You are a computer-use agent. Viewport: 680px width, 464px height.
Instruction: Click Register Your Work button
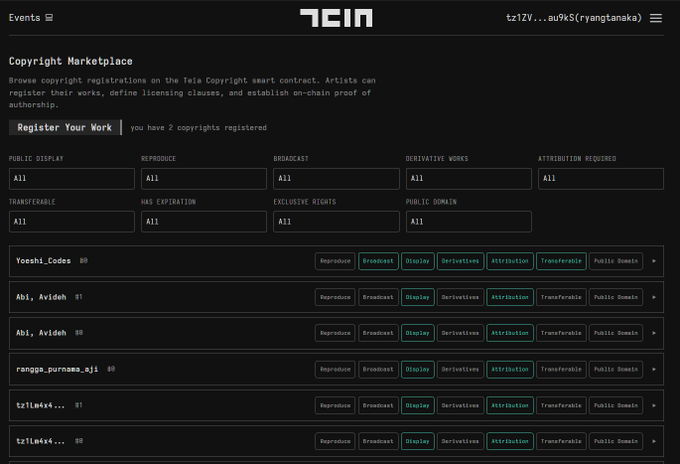(65, 127)
